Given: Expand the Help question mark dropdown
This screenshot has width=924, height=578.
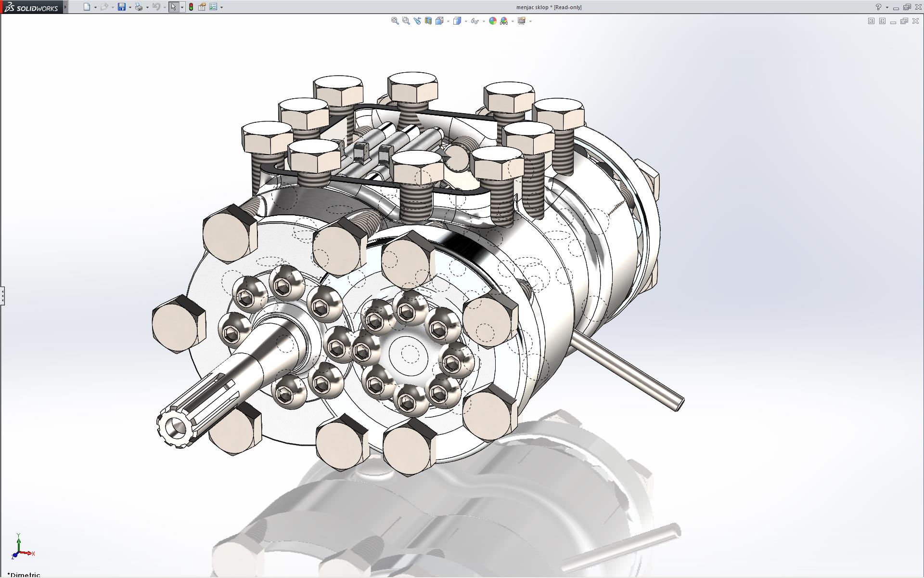Looking at the screenshot, I should (x=887, y=7).
